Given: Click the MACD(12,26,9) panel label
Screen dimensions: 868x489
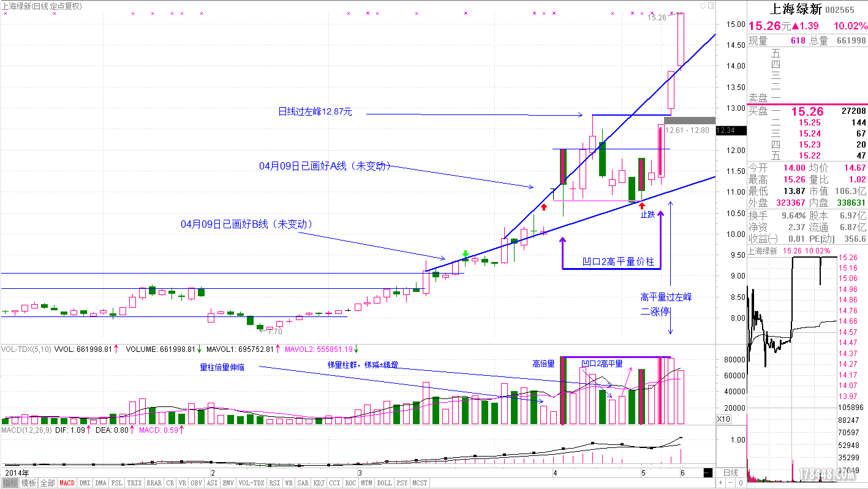Looking at the screenshot, I should click(x=25, y=431).
